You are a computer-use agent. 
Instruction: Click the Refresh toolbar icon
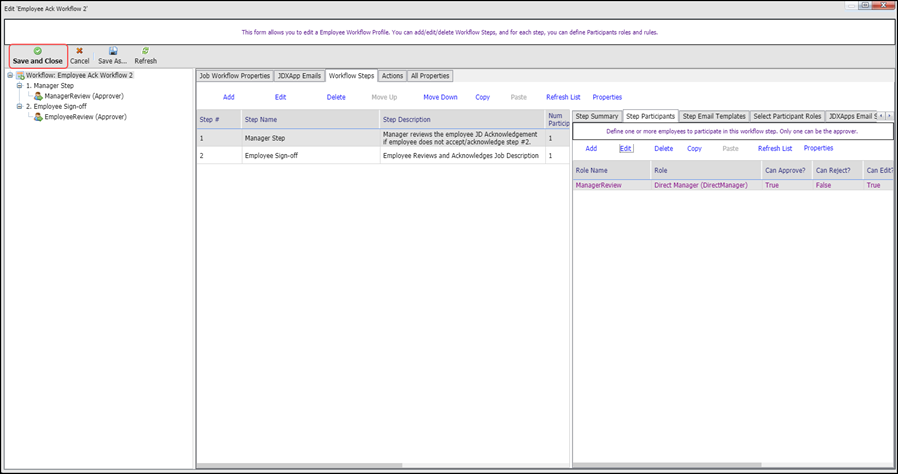(x=146, y=50)
